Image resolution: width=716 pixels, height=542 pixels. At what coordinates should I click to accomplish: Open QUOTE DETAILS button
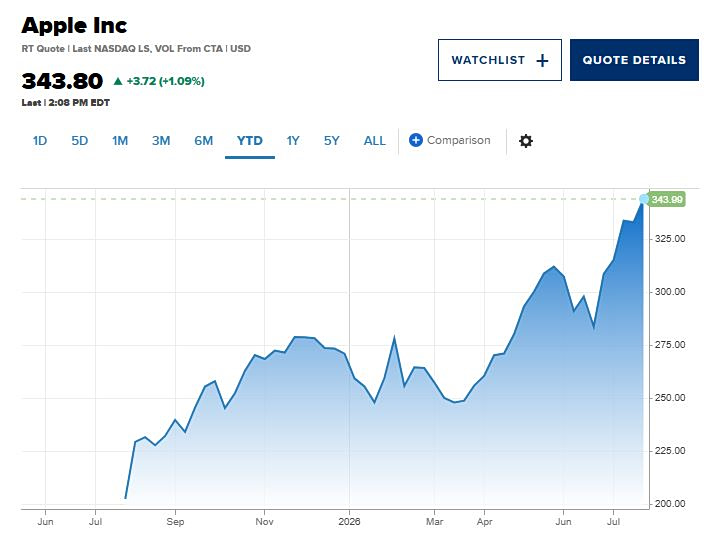[x=634, y=60]
